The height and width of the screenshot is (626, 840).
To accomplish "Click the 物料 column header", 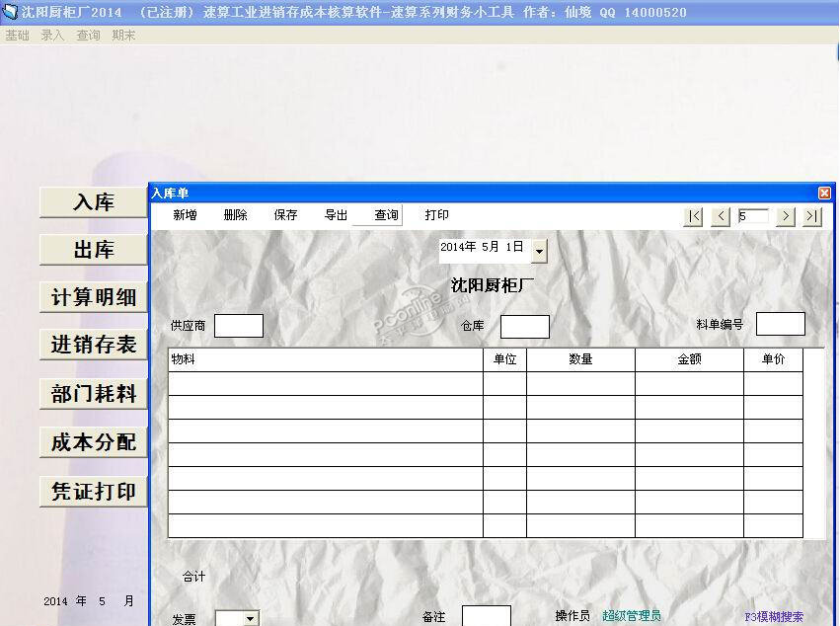I will click(x=326, y=359).
